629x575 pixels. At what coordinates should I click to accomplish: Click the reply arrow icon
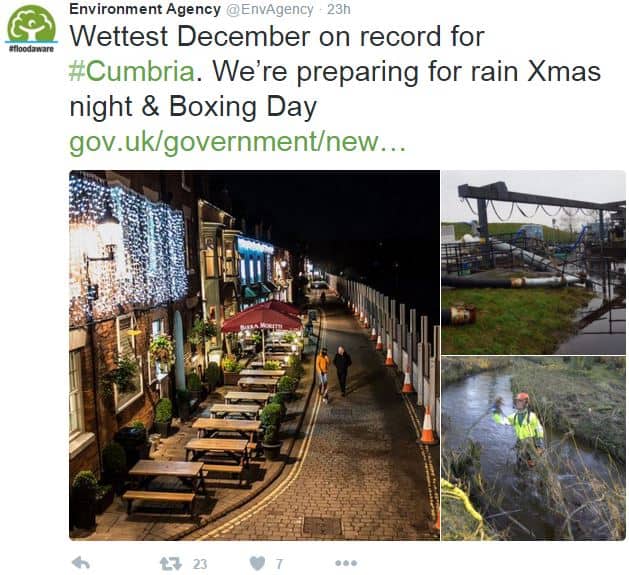81,563
